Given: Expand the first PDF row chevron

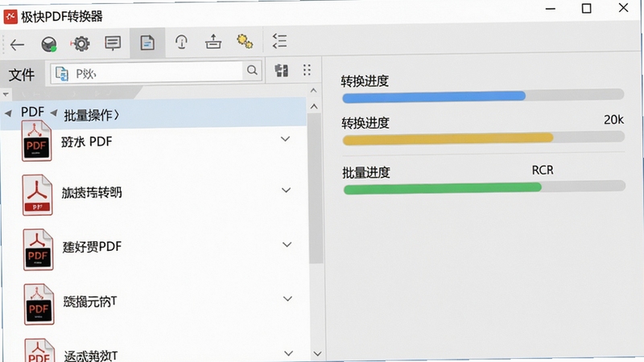Looking at the screenshot, I should click(x=286, y=139).
